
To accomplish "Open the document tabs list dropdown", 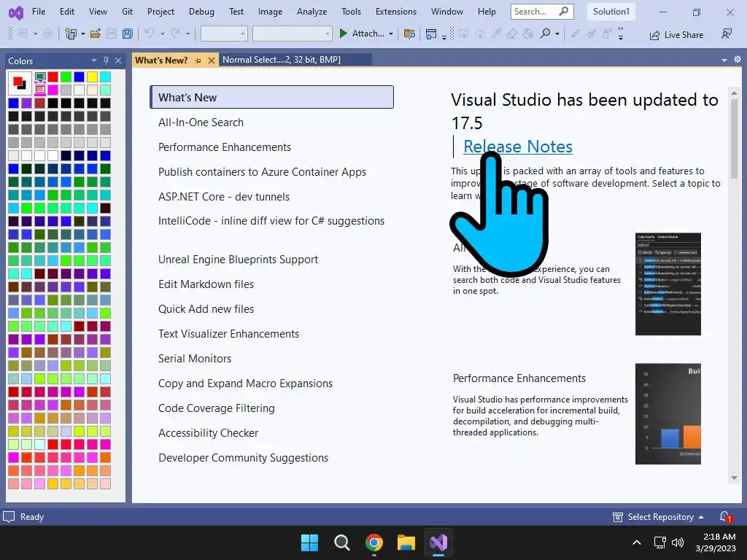I will 724,60.
